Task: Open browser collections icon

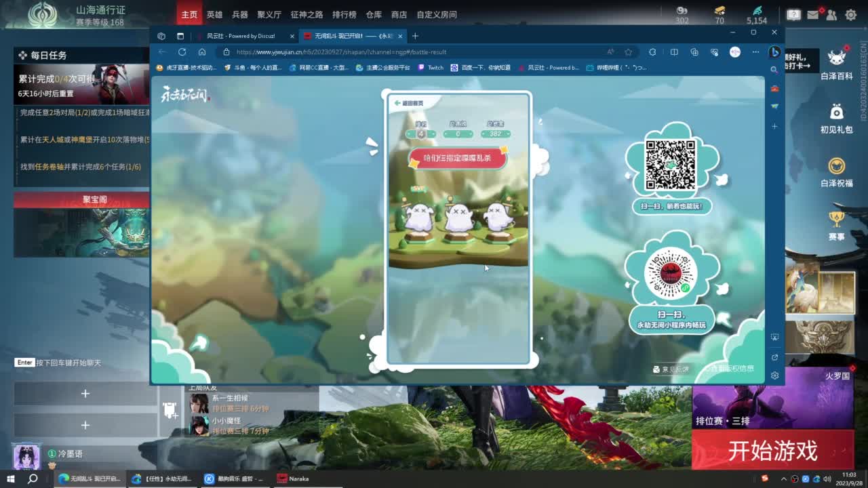Action: coord(694,52)
